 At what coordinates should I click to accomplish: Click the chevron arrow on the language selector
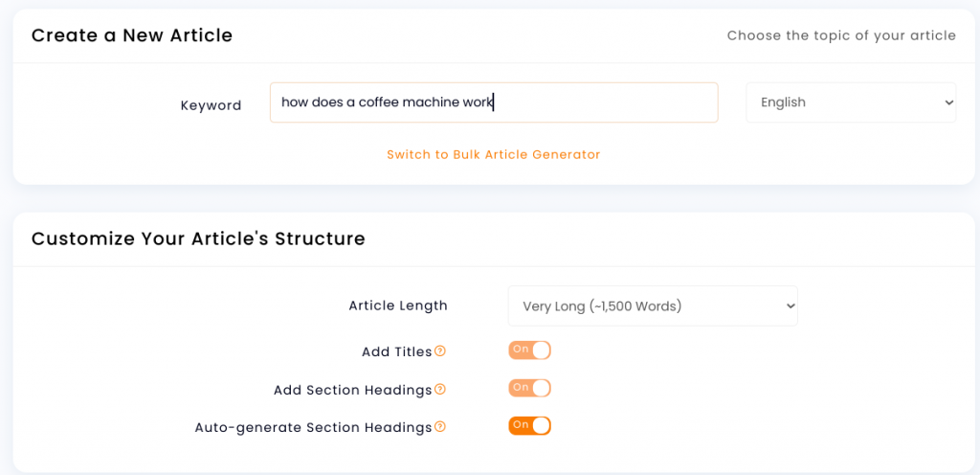pos(948,102)
